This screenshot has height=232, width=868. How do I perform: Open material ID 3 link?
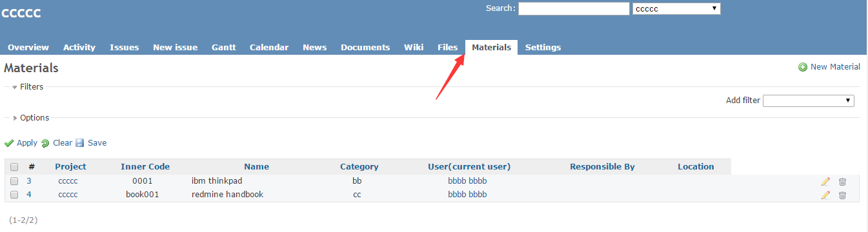click(29, 182)
